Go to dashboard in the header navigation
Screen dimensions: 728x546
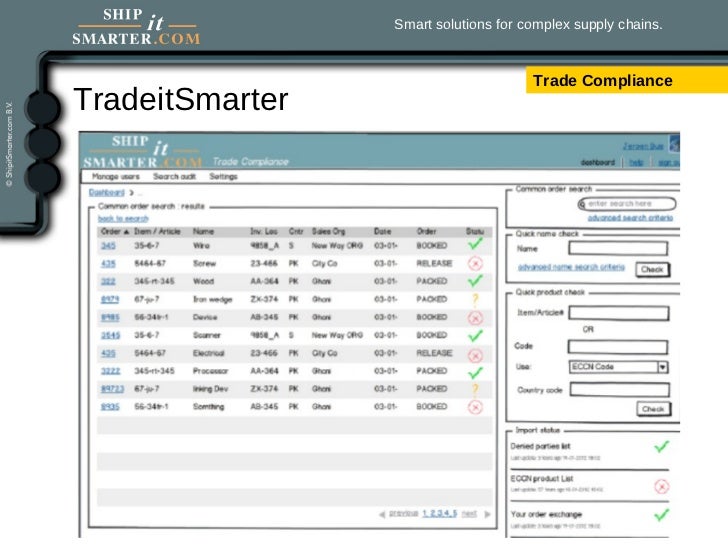[x=598, y=162]
